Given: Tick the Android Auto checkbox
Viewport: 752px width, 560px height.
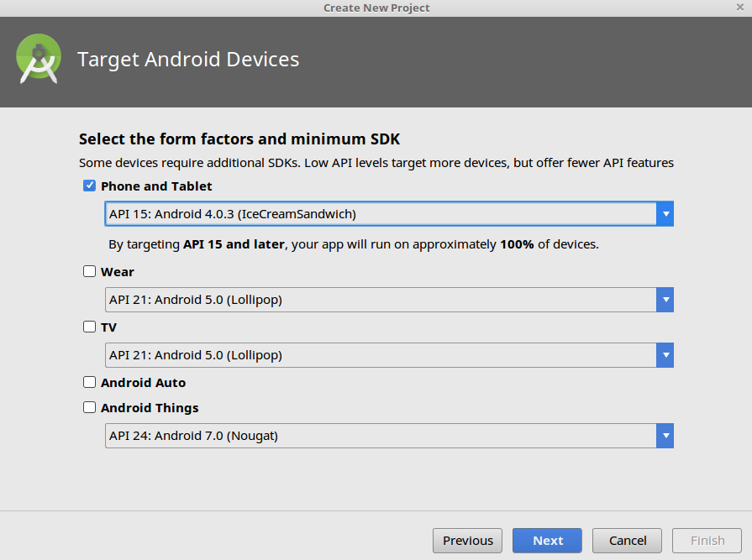Looking at the screenshot, I should click(89, 382).
